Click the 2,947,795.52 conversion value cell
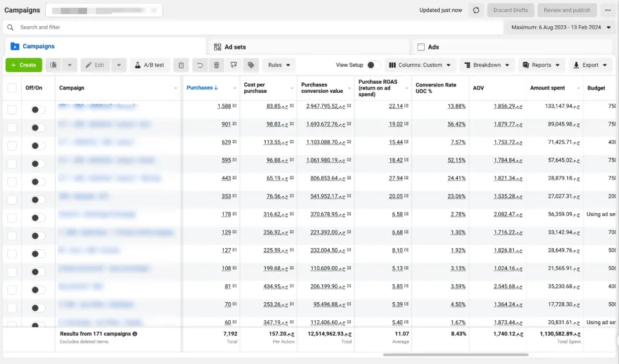619x364 pixels. click(325, 106)
